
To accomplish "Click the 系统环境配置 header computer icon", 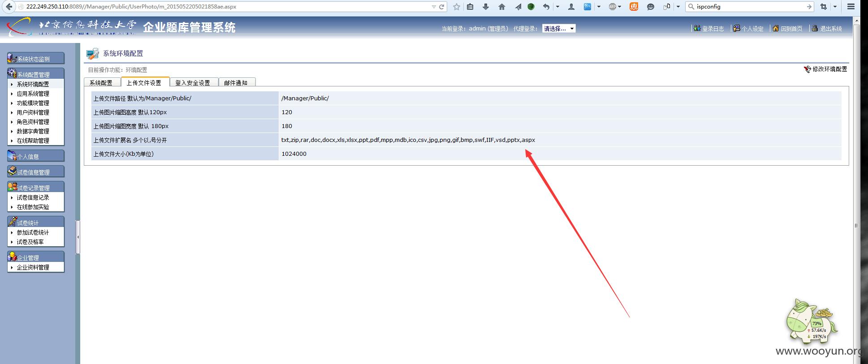I will (x=92, y=54).
